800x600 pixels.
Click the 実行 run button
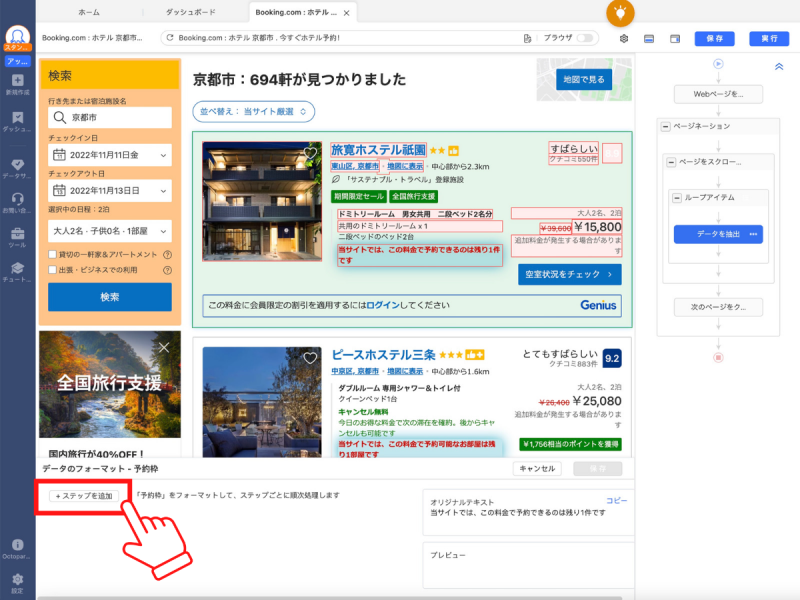[769, 39]
